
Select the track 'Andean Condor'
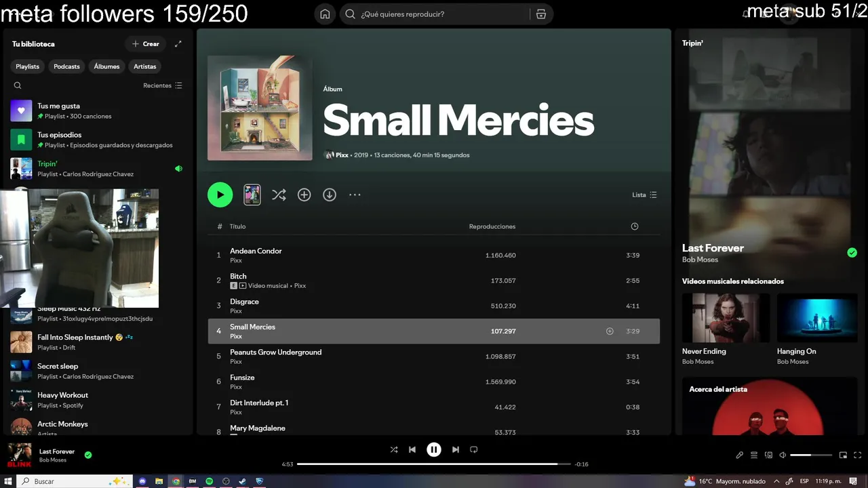click(x=433, y=256)
